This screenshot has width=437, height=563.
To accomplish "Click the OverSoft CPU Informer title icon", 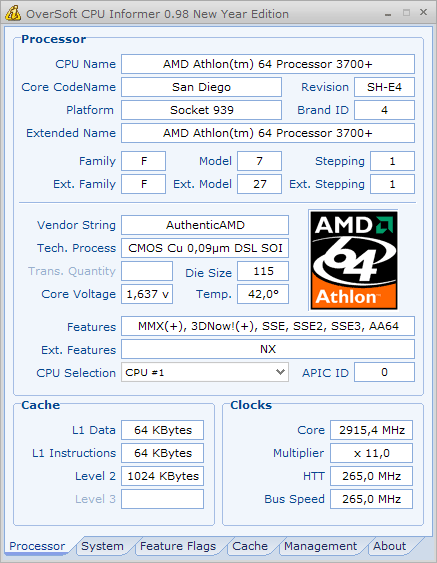I will [x=13, y=13].
